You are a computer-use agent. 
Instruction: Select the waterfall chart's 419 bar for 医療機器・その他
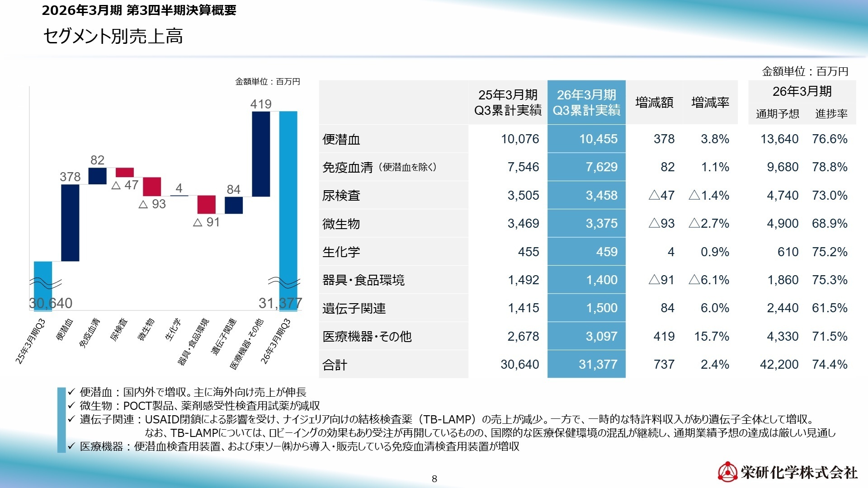[261, 154]
